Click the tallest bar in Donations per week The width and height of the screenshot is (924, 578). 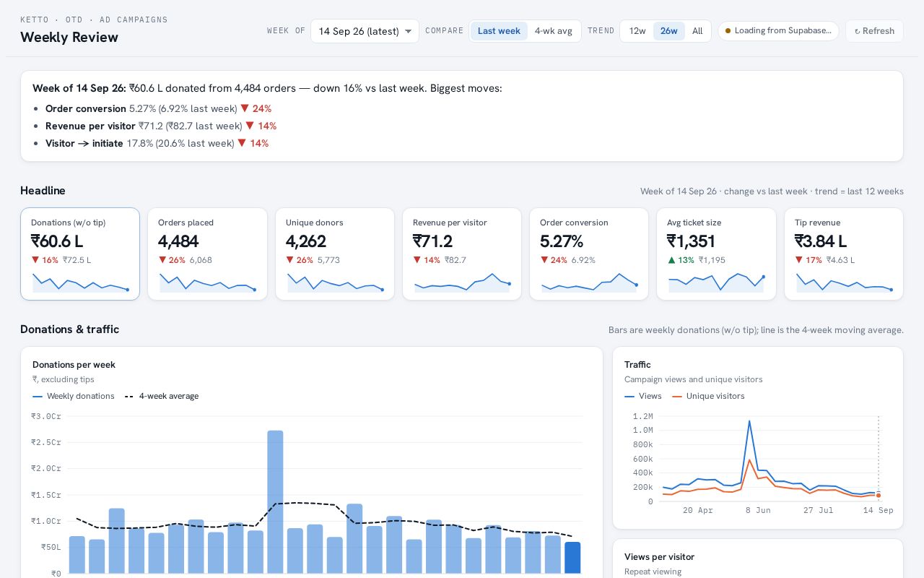click(275, 502)
